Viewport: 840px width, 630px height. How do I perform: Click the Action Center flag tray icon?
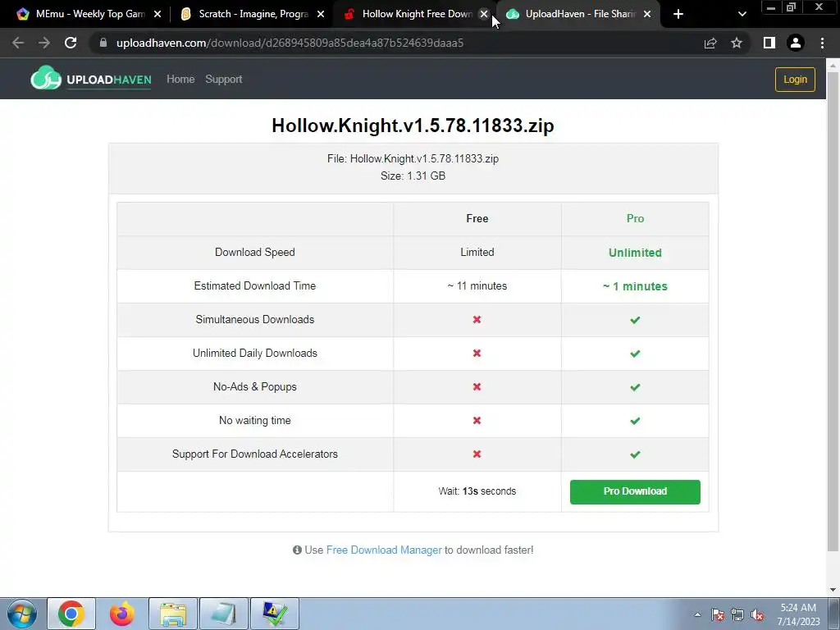[x=717, y=614]
